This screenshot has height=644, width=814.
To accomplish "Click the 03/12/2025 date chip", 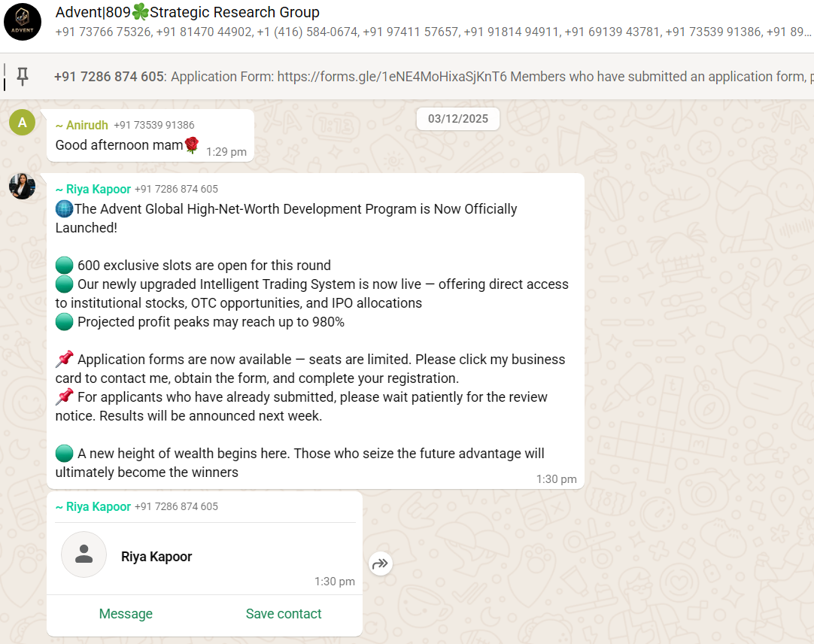I will [457, 119].
